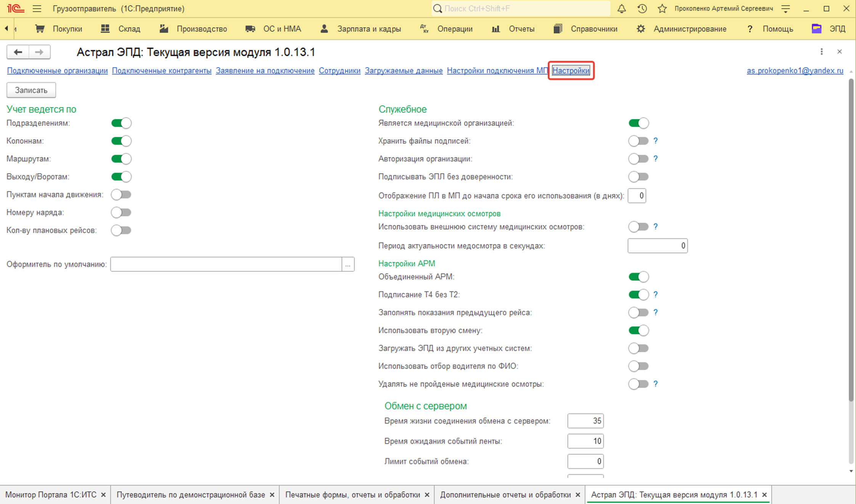The width and height of the screenshot is (856, 504).
Task: Open the main hamburger menu
Action: pos(37,8)
